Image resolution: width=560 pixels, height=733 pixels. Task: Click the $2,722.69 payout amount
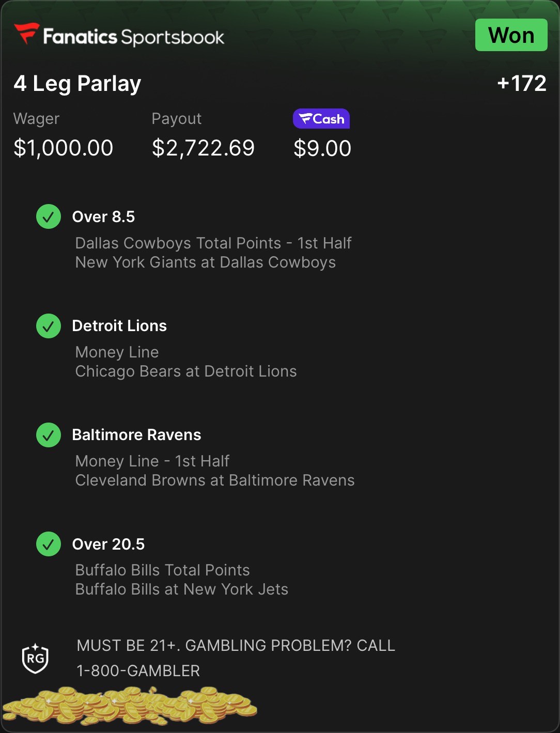pyautogui.click(x=203, y=148)
